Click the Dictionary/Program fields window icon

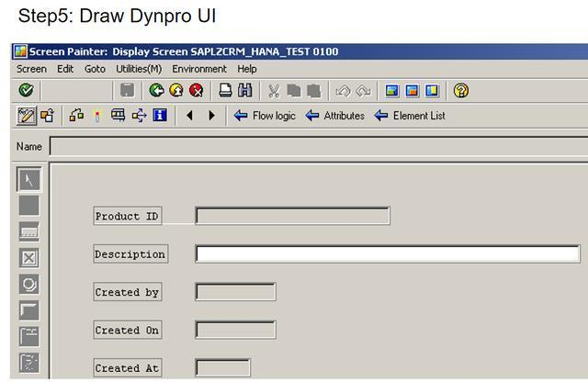pyautogui.click(x=119, y=115)
